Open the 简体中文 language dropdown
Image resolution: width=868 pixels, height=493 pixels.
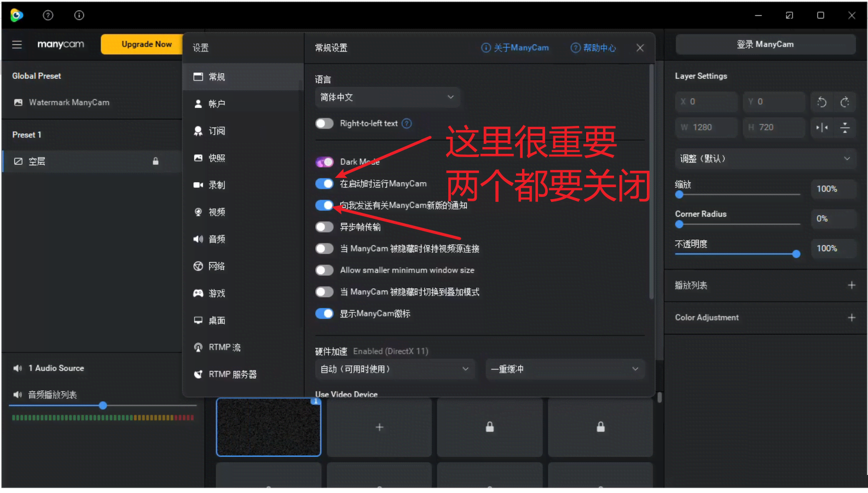pos(387,97)
